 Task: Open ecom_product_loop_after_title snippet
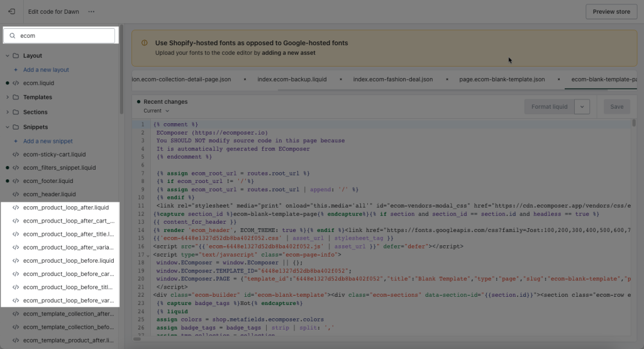coord(69,234)
